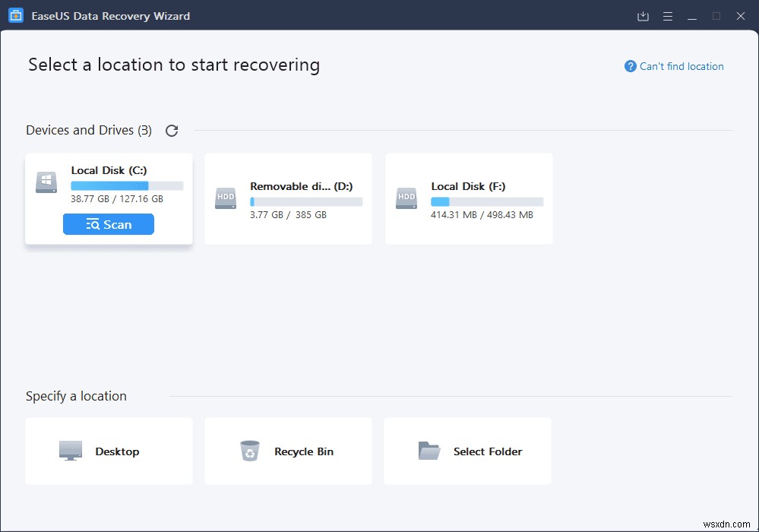Select the Local Disk (F:) HDD icon
759x532 pixels.
406,198
